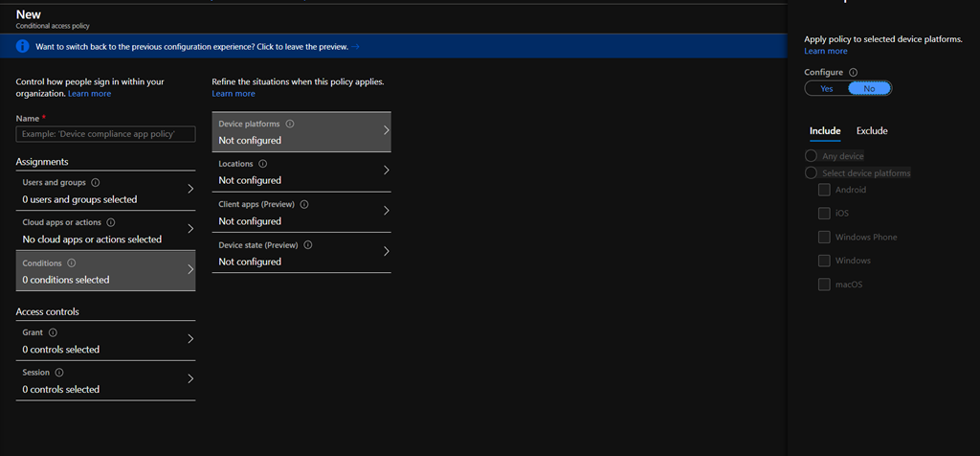
Task: Click info icon next to Users and groups
Action: 95,182
